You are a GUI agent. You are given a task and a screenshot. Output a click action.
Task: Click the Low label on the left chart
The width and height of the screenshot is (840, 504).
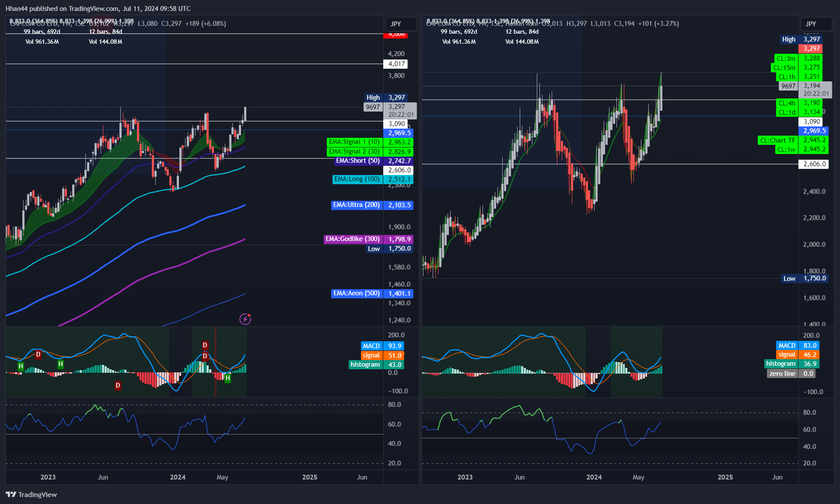tap(374, 249)
